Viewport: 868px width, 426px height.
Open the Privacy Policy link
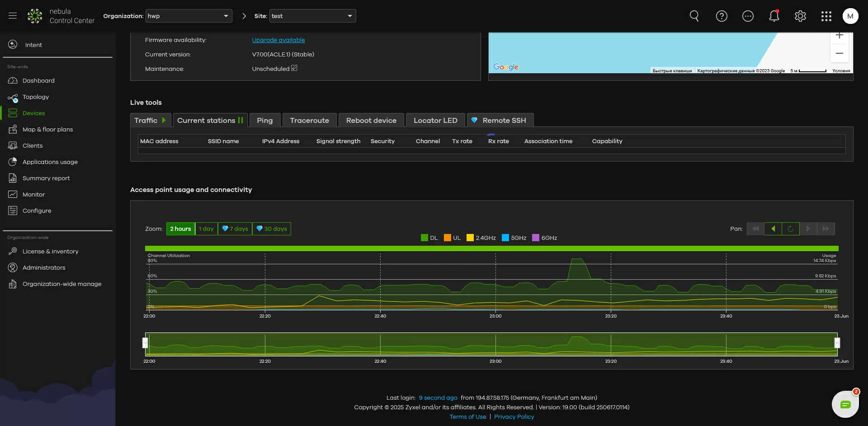click(514, 417)
